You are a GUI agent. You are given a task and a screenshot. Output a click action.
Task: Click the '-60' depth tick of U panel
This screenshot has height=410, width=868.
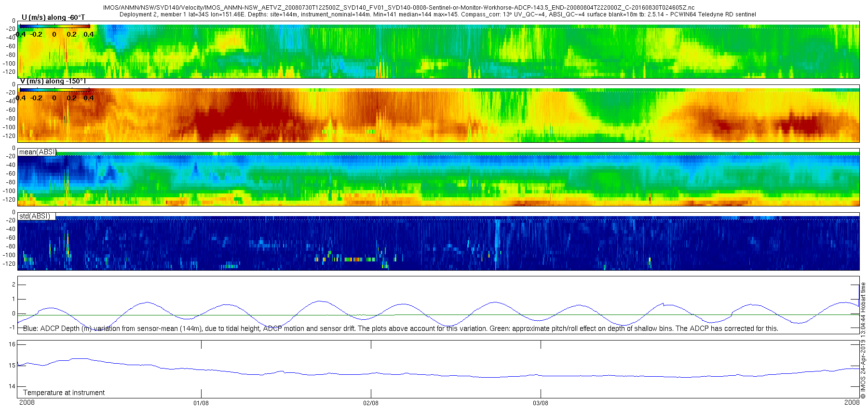click(x=10, y=46)
